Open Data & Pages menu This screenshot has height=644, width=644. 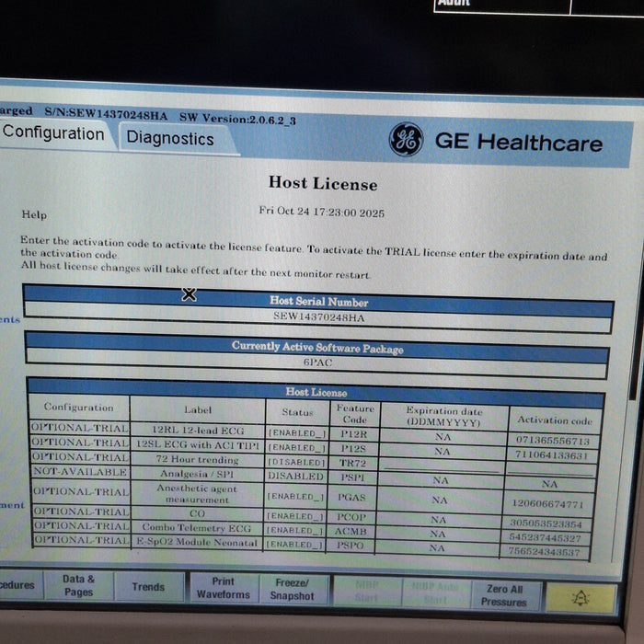[x=78, y=585]
